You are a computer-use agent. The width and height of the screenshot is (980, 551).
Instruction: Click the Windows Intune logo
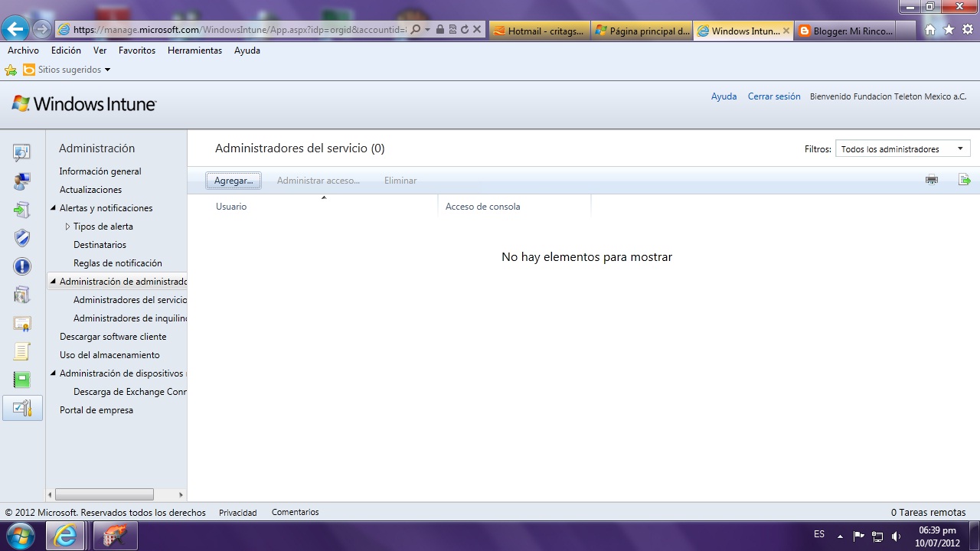(x=84, y=104)
